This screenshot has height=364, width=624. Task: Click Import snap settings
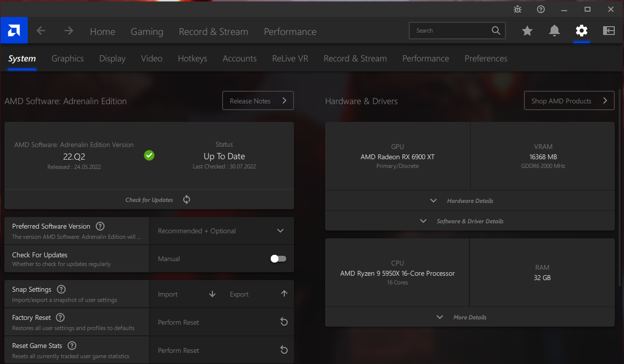[168, 294]
